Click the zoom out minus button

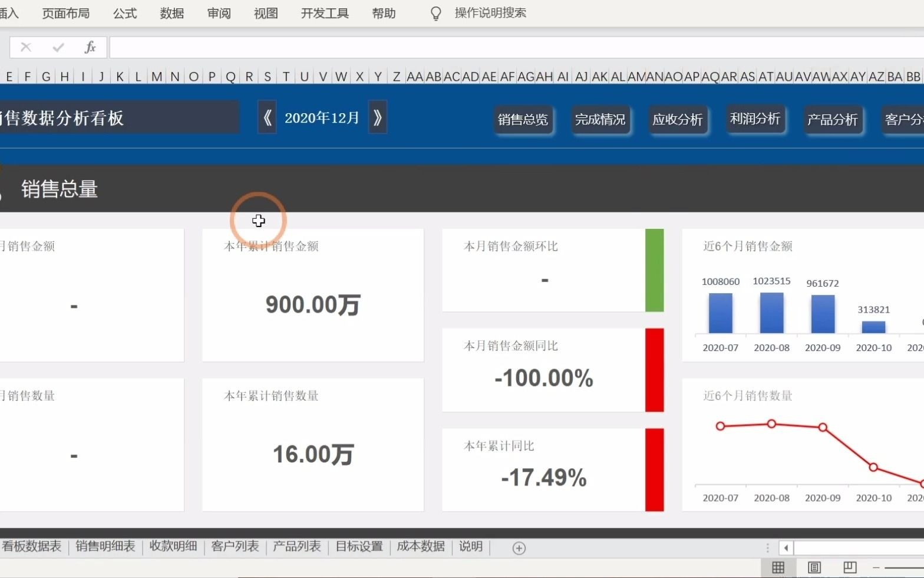pyautogui.click(x=876, y=567)
